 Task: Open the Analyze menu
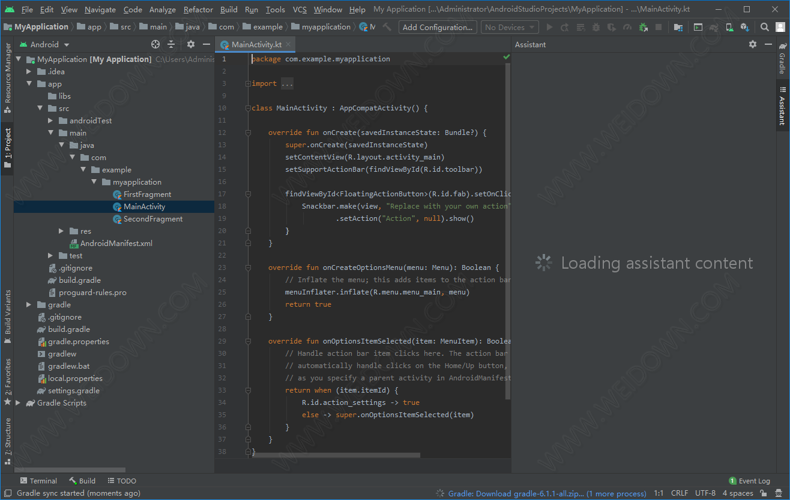[162, 10]
